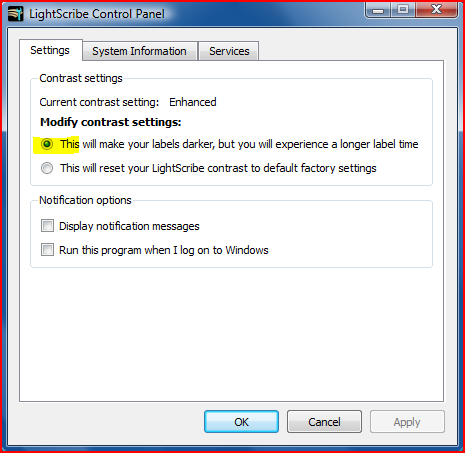465x453 pixels.
Task: Click the LightScribe Control Panel title text
Action: pyautogui.click(x=97, y=14)
